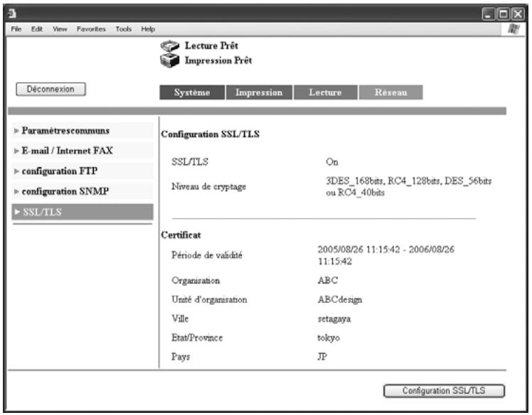Switch to the Réseau tab
Screen dimensions: 532x415
(x=390, y=92)
